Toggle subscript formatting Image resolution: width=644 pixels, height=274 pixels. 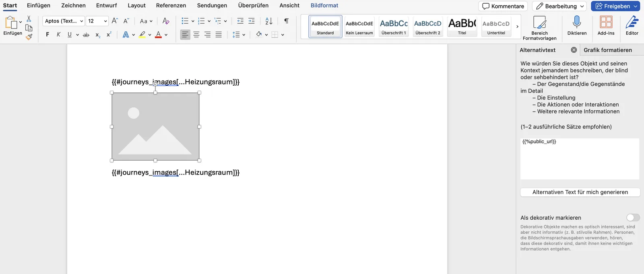coord(98,35)
